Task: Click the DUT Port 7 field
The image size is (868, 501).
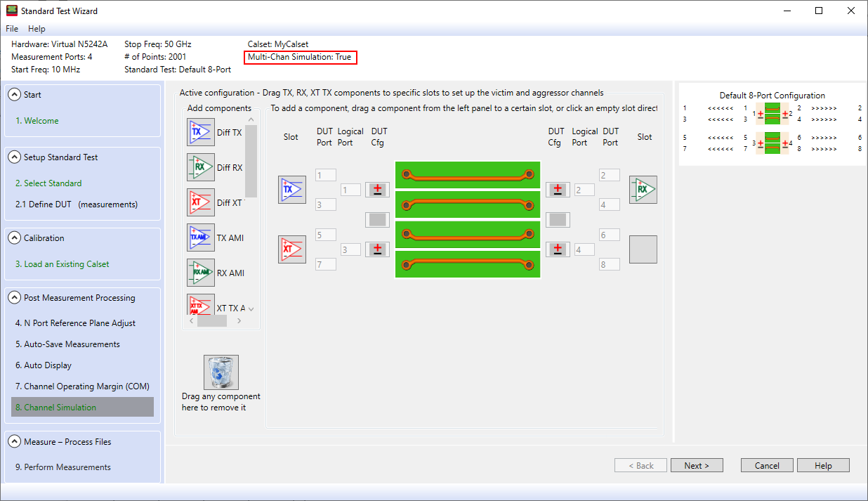Action: tap(326, 264)
